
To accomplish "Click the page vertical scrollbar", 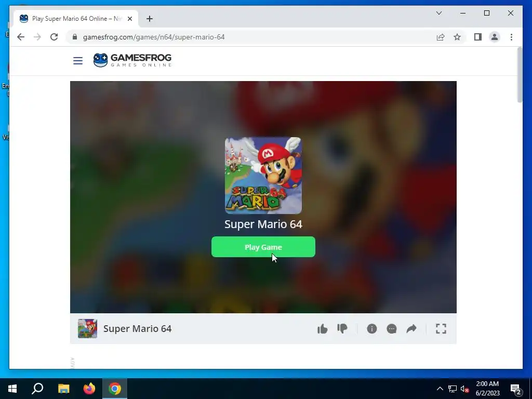I will pyautogui.click(x=520, y=75).
